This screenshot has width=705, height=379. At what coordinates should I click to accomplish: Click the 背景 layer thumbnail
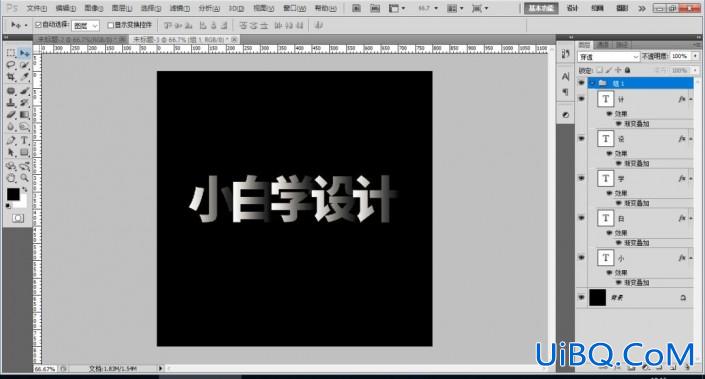point(598,297)
